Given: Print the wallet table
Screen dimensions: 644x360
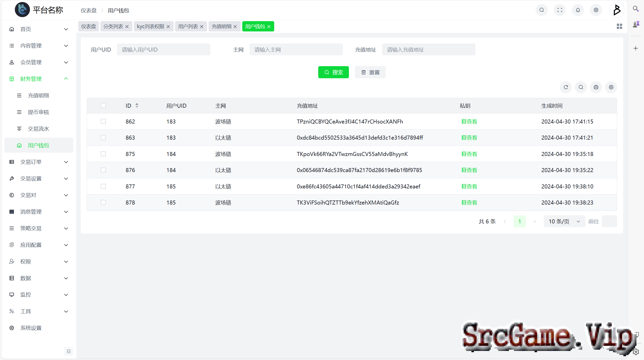Looking at the screenshot, I should [x=596, y=87].
